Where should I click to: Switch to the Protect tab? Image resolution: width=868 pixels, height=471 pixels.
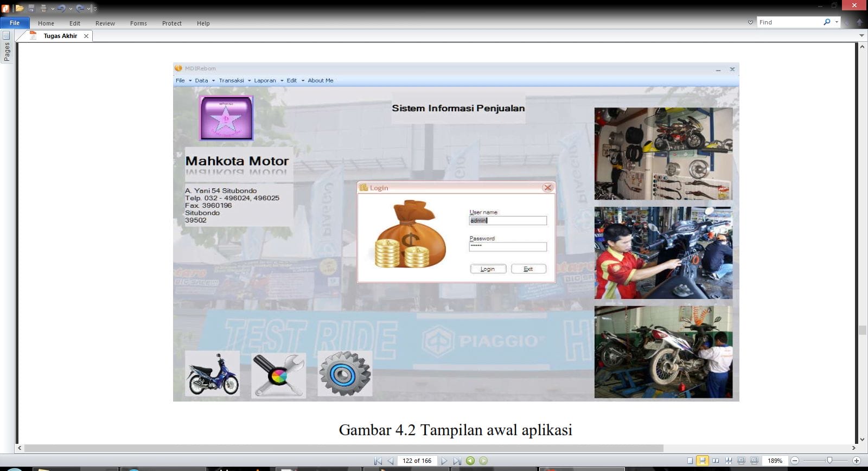click(x=171, y=23)
